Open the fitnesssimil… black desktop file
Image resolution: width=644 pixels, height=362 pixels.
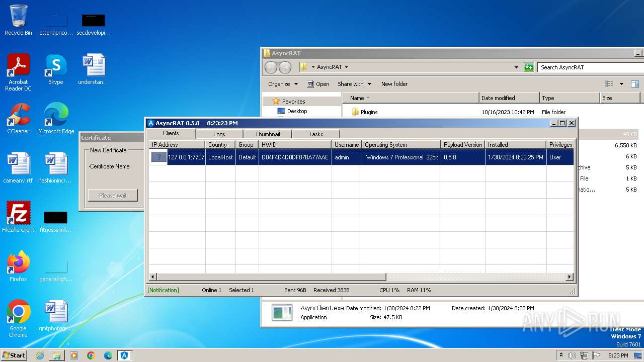coord(56,221)
